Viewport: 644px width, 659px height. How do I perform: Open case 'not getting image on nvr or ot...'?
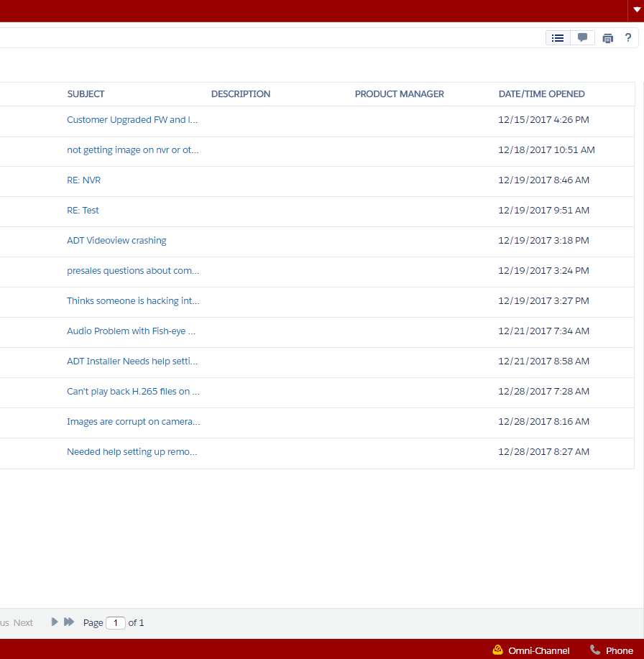tap(132, 150)
